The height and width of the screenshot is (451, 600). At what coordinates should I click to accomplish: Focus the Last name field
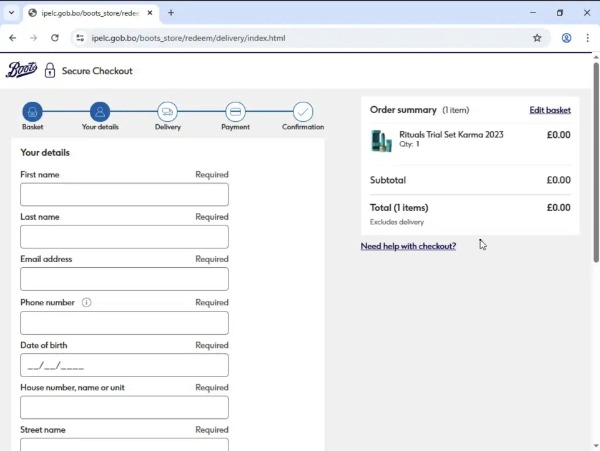(x=124, y=237)
